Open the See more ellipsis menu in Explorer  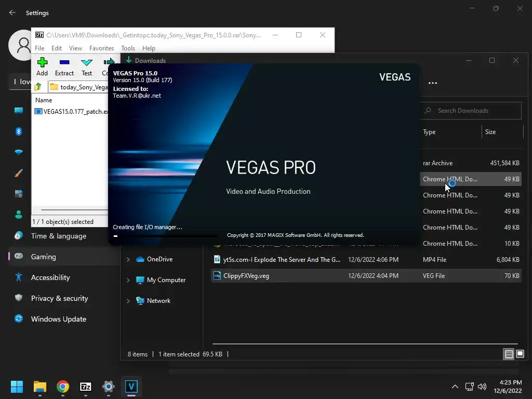point(433,83)
